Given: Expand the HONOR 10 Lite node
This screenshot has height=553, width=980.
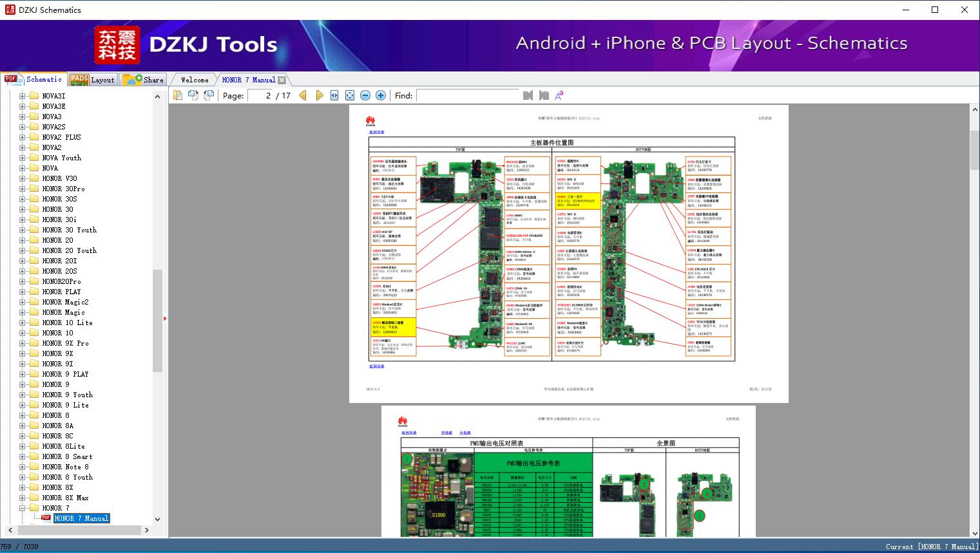Looking at the screenshot, I should (x=23, y=323).
